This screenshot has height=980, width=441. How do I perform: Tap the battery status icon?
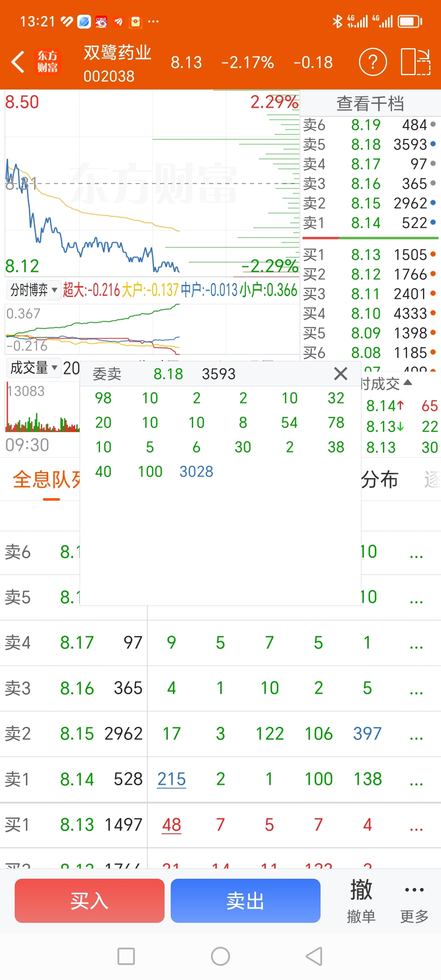[x=410, y=21]
